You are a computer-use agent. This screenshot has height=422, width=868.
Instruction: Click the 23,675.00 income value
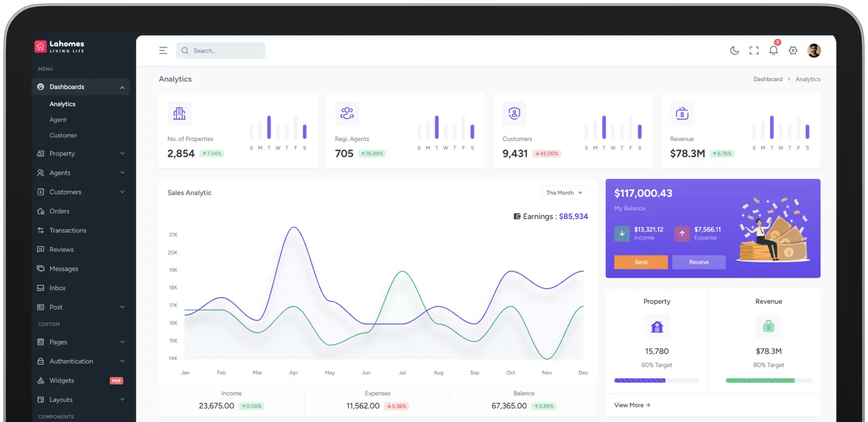point(216,406)
